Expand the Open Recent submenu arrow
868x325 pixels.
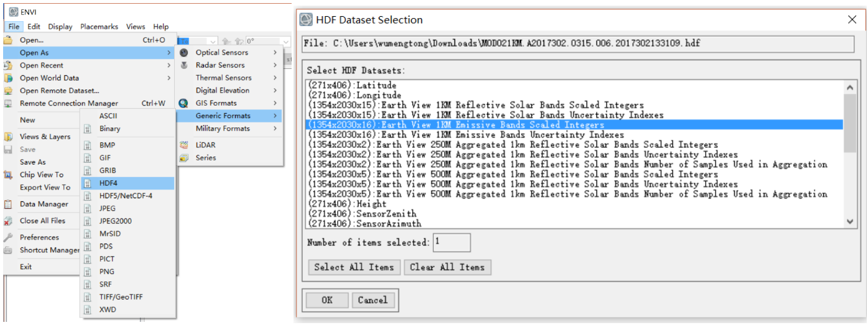[169, 65]
